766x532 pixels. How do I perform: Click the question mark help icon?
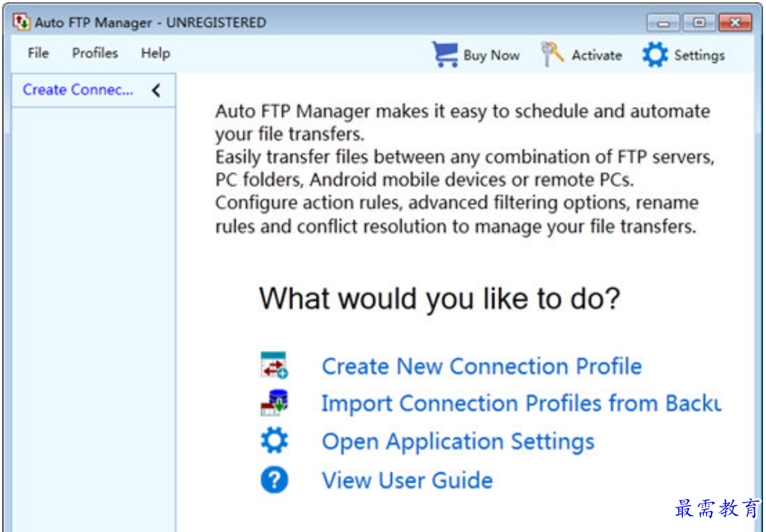pyautogui.click(x=274, y=480)
